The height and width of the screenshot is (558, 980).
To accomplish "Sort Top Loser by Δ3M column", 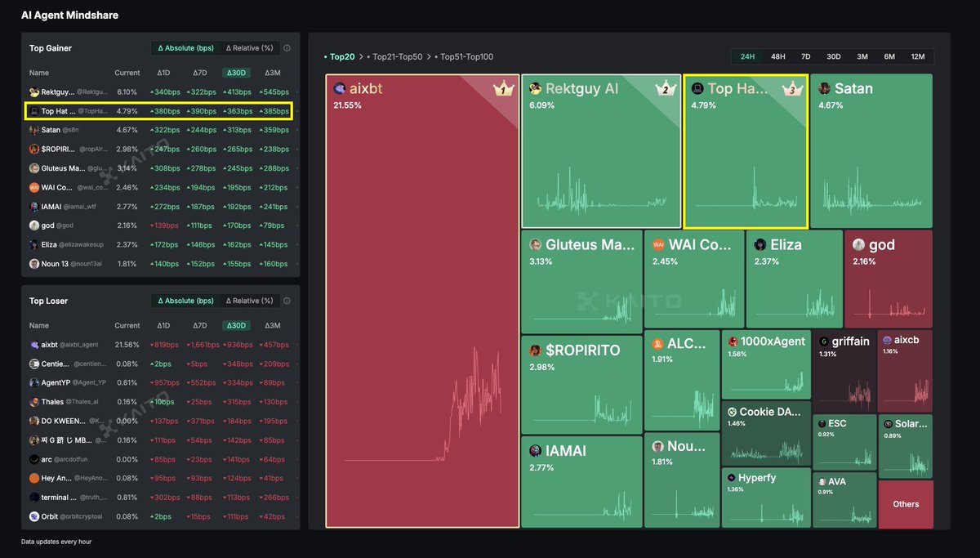I will click(272, 325).
